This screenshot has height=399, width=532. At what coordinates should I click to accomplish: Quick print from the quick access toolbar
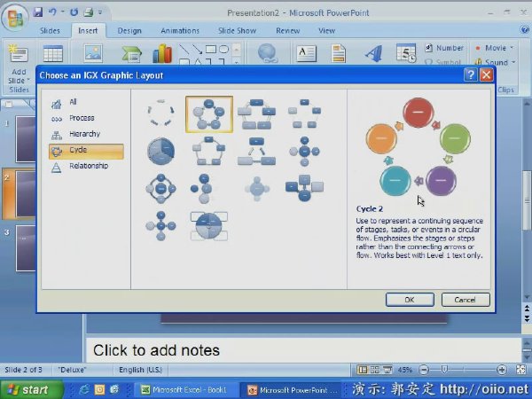point(89,12)
